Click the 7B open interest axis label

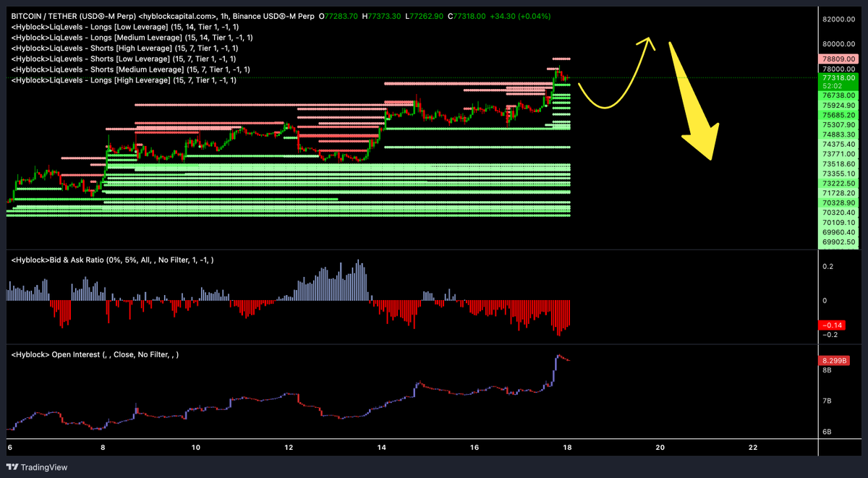point(827,401)
